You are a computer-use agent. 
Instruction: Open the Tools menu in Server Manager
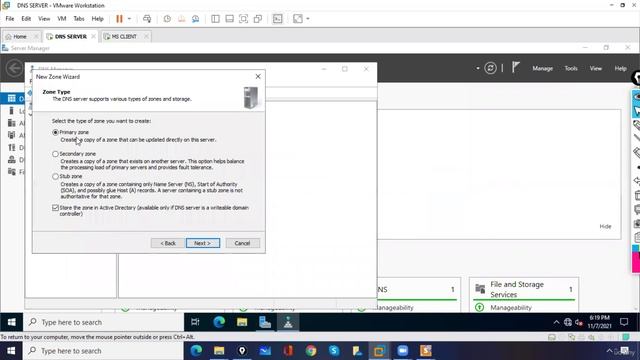[x=571, y=69]
